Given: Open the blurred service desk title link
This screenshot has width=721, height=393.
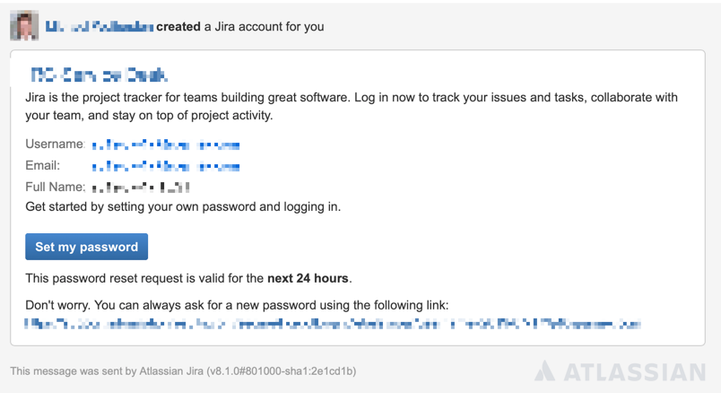Looking at the screenshot, I should point(99,75).
